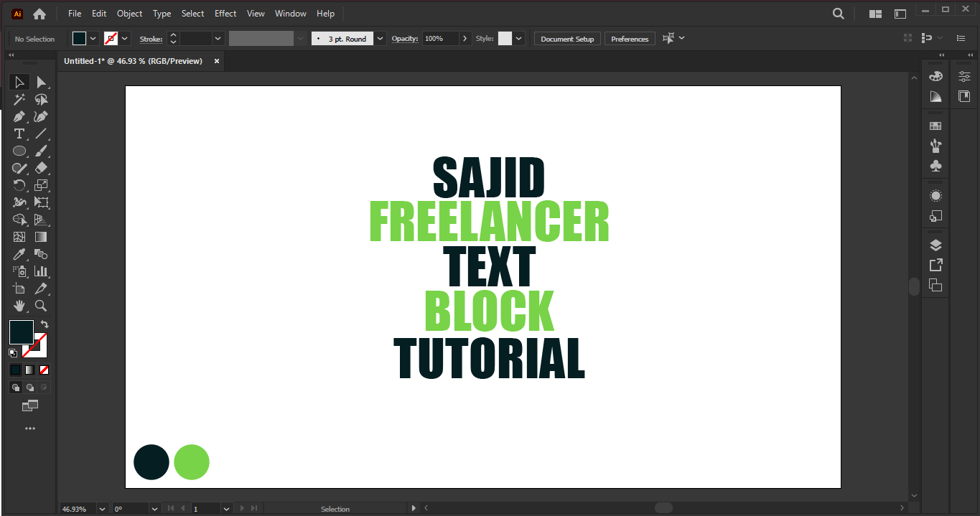Select the Direct Selection tool
Image resolution: width=980 pixels, height=516 pixels.
[42, 82]
